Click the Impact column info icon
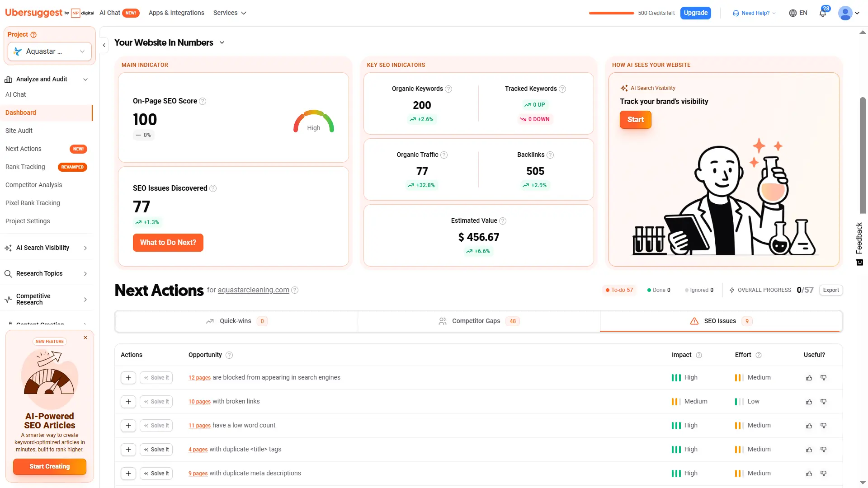The height and width of the screenshot is (488, 868). coord(699,355)
